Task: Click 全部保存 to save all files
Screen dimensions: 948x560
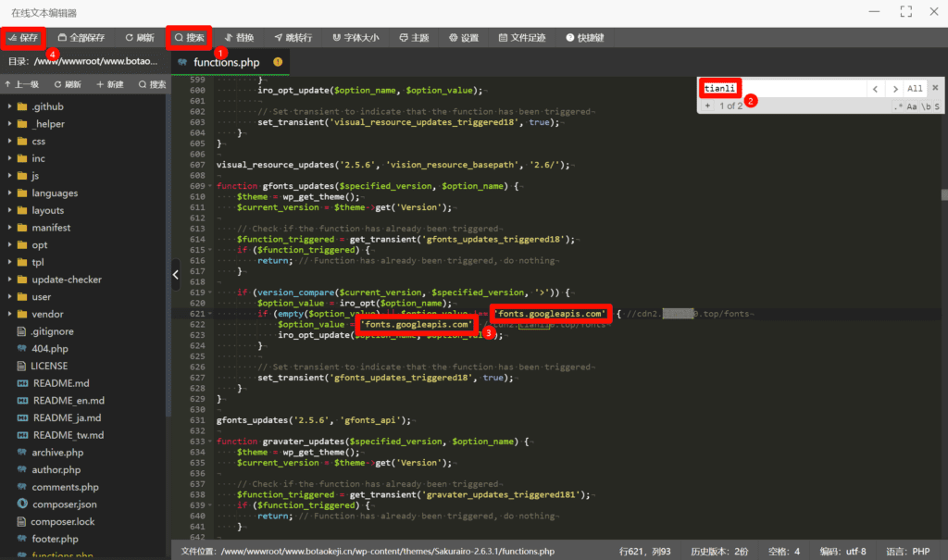Action: pyautogui.click(x=81, y=37)
